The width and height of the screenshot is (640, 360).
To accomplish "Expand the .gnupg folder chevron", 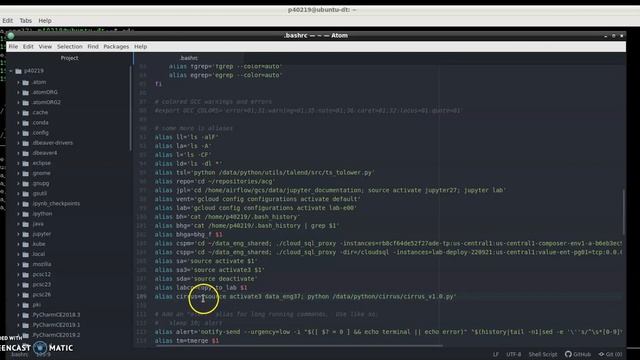I will pos(18,183).
